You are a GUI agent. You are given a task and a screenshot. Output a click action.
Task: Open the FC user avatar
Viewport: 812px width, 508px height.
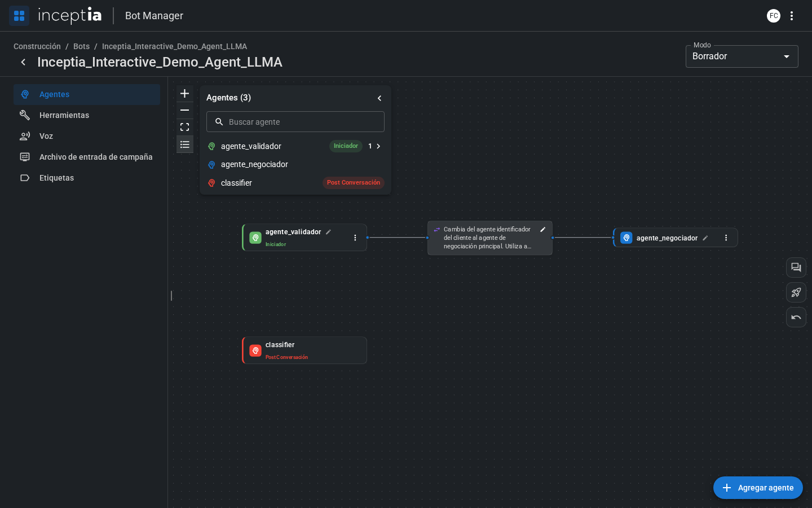point(774,16)
